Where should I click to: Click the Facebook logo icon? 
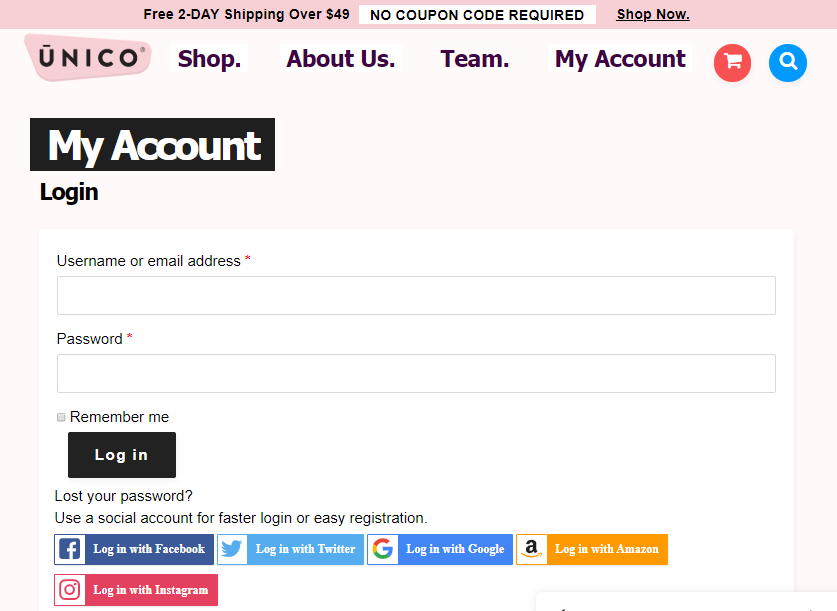(x=70, y=549)
